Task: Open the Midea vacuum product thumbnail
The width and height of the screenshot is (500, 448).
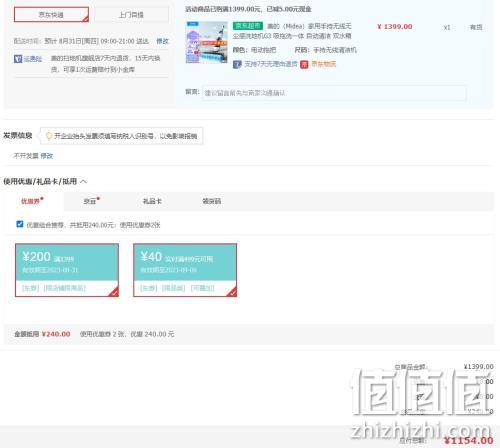Action: coord(207,42)
